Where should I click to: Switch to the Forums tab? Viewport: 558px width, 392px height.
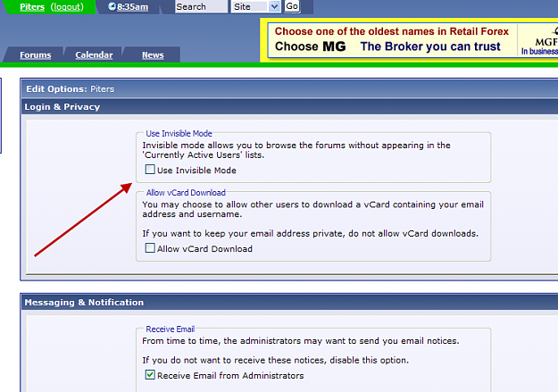(x=35, y=54)
